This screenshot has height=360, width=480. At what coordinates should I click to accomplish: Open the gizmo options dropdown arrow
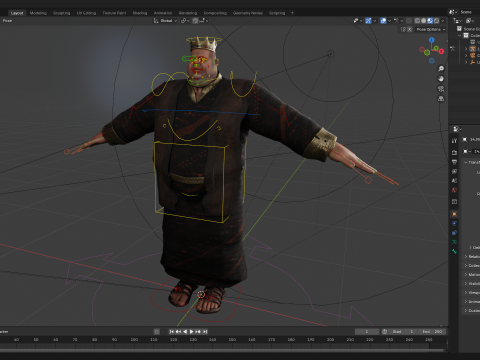[x=374, y=21]
